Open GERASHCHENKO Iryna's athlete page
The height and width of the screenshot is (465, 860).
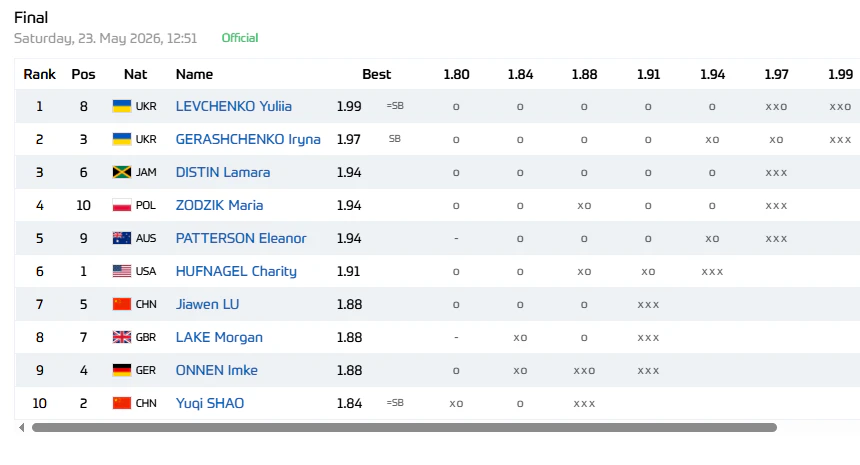click(x=248, y=139)
